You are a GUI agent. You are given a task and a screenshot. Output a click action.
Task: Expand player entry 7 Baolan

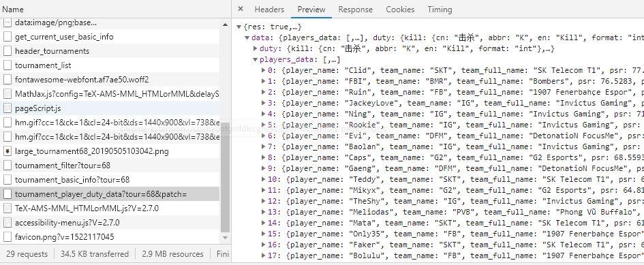(x=263, y=146)
